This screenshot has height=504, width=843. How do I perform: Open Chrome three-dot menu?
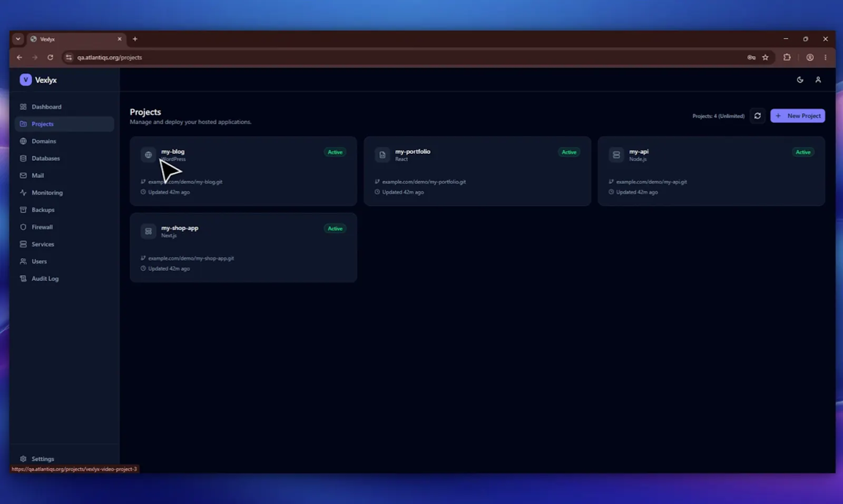coord(826,57)
